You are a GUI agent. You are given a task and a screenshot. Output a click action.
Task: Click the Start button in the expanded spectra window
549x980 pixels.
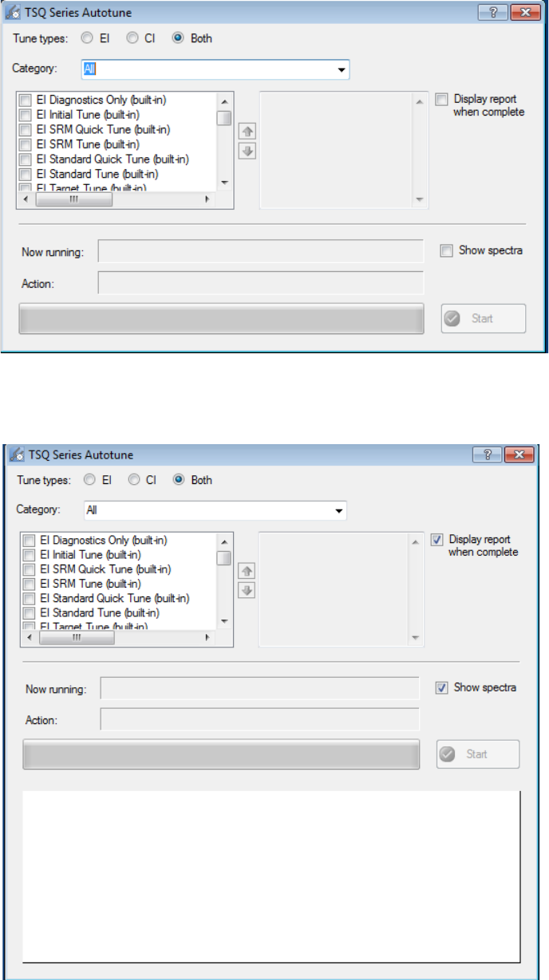(478, 754)
